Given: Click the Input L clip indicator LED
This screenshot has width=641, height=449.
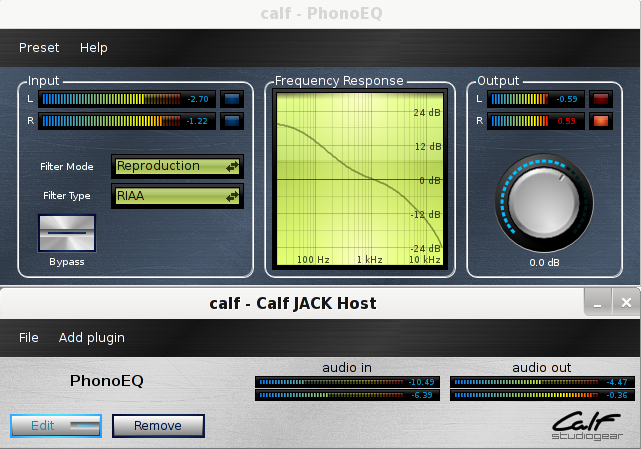Looking at the screenshot, I should pyautogui.click(x=232, y=99).
